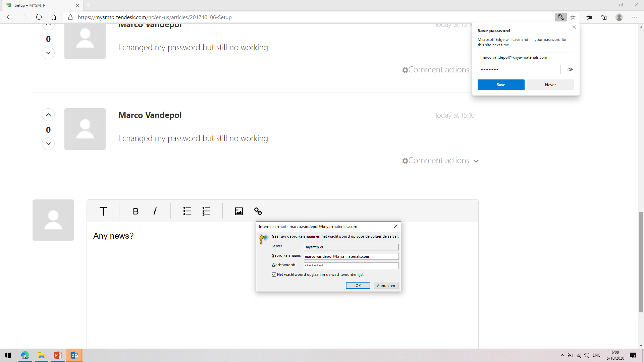Insert a hyperlink in comment
This screenshot has height=362, width=644.
[258, 211]
